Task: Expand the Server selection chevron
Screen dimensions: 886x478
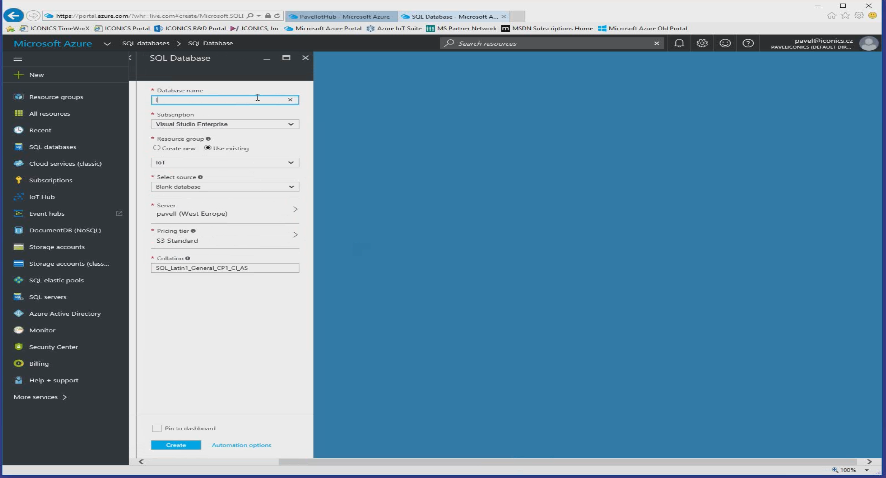Action: (295, 210)
